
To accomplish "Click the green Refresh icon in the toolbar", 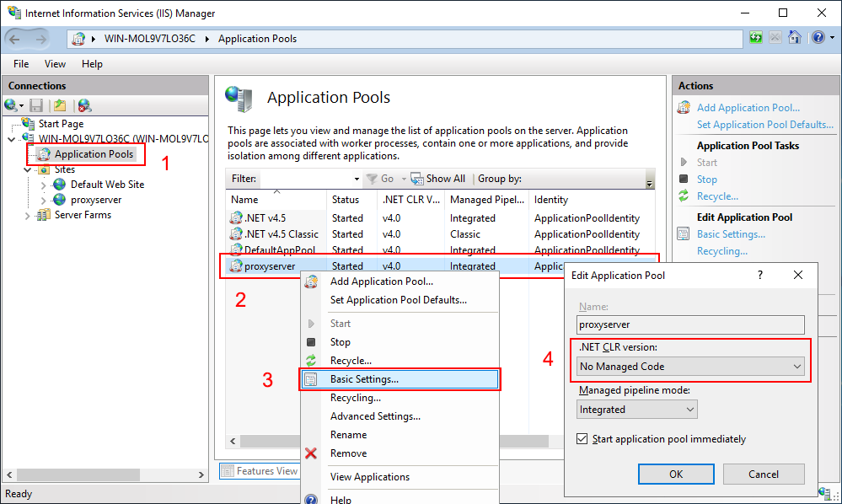I will coord(756,38).
